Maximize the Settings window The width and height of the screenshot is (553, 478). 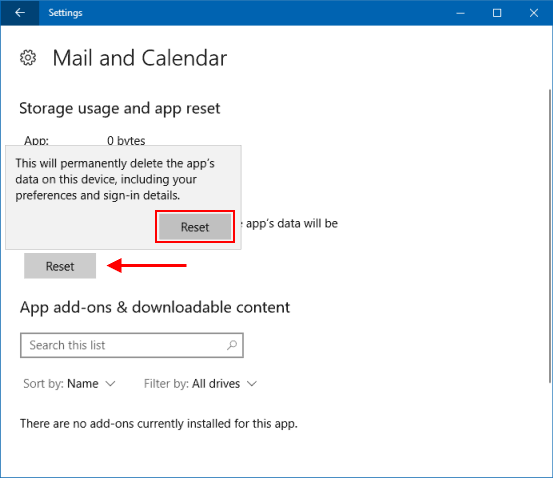[497, 13]
